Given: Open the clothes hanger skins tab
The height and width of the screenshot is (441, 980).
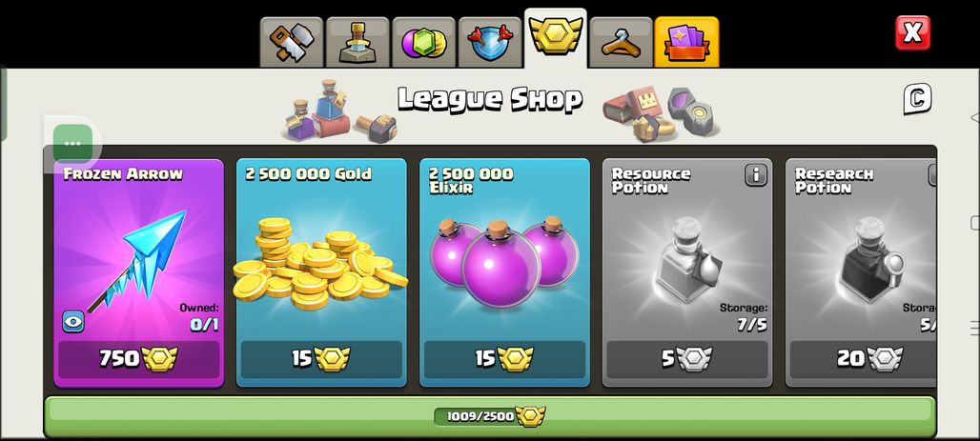Looking at the screenshot, I should tap(622, 43).
